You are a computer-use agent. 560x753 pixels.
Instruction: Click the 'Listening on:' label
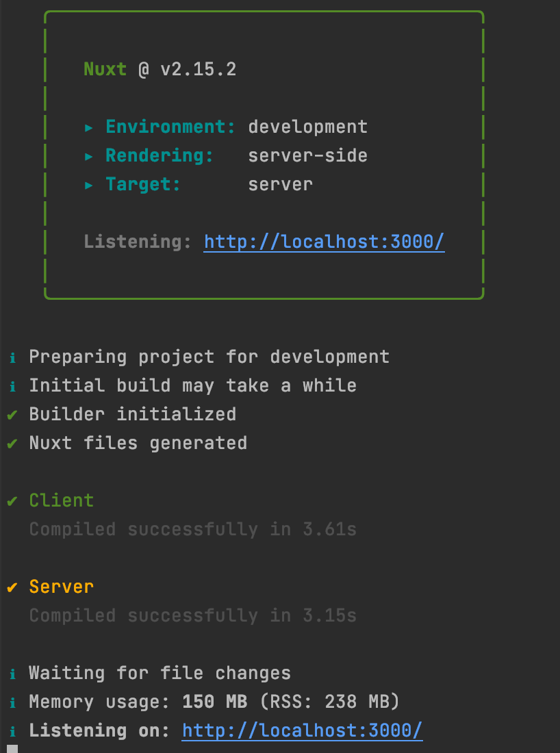[100, 730]
